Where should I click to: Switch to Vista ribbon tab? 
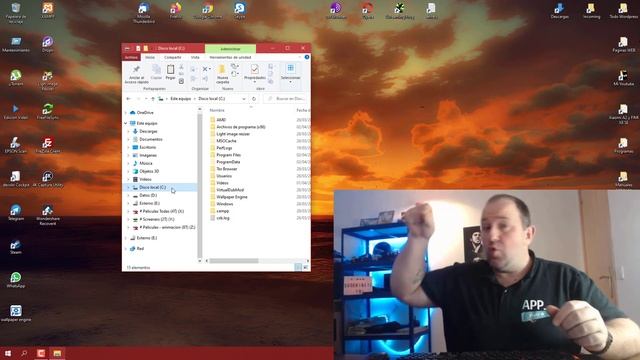coord(195,57)
